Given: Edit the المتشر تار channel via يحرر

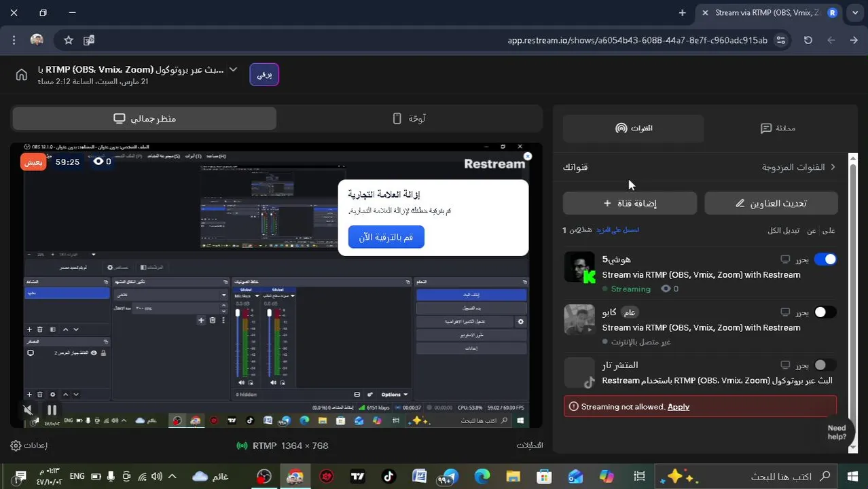Looking at the screenshot, I should (801, 365).
